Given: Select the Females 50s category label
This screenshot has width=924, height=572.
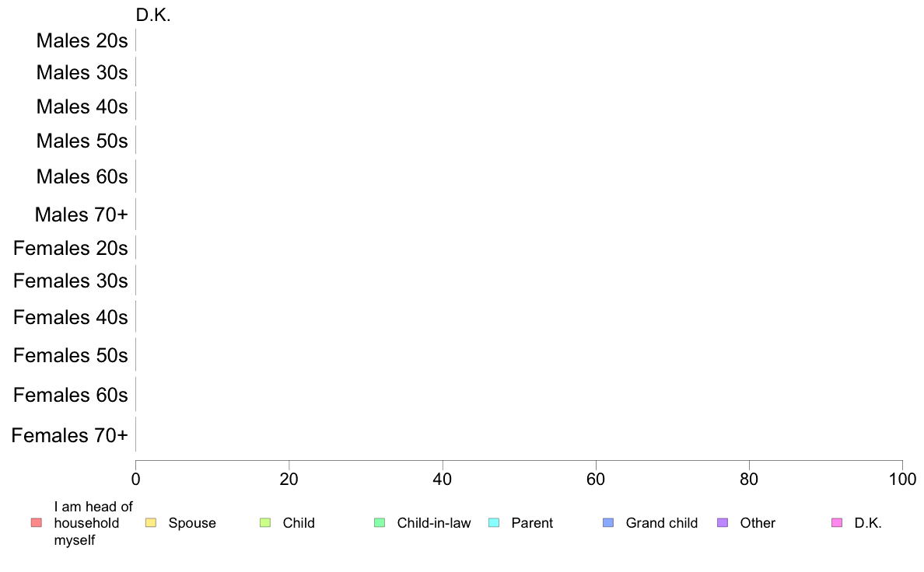Looking at the screenshot, I should [x=70, y=355].
